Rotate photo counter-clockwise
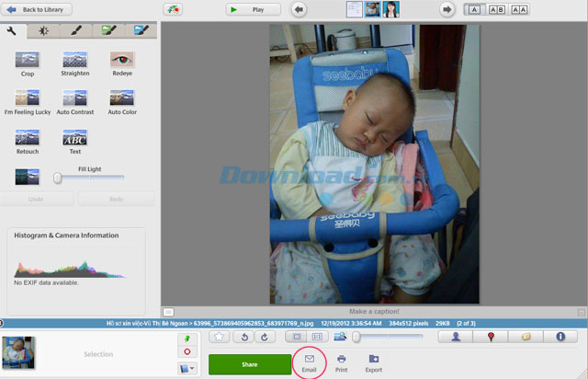Screen dimensions: 588x379 pos(244,337)
